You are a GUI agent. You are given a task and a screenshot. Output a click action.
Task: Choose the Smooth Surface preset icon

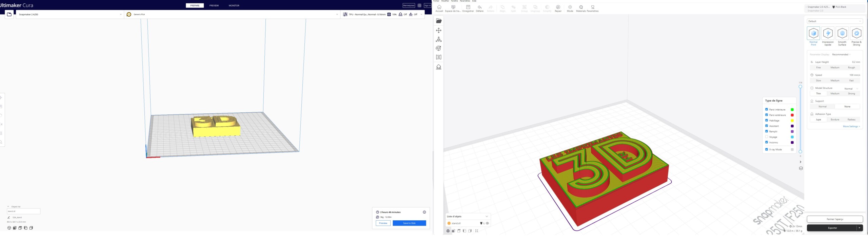coord(842,33)
